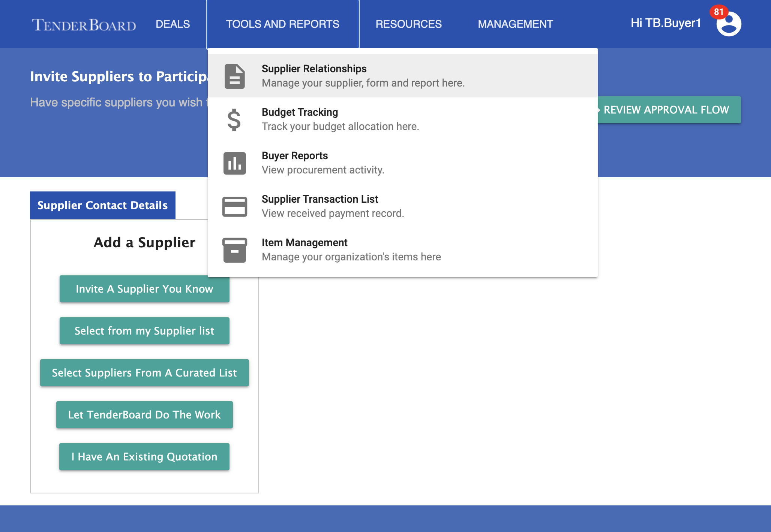Open the Management menu

click(x=515, y=24)
